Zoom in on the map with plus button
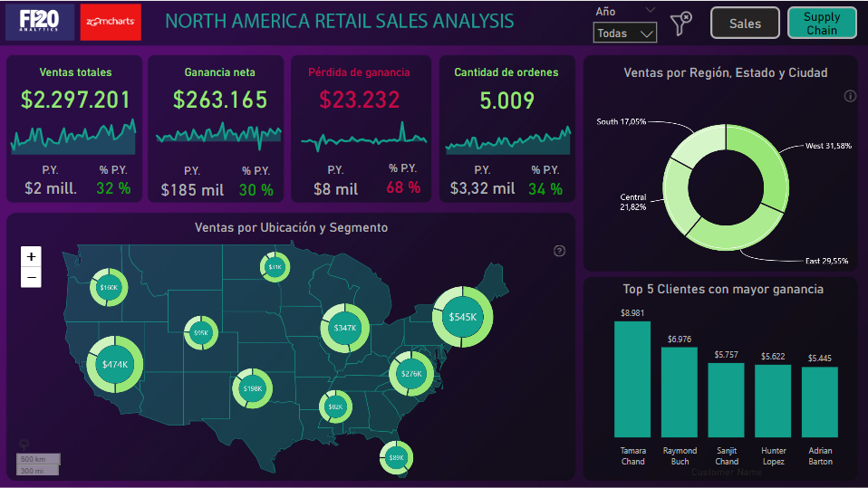Image resolution: width=868 pixels, height=488 pixels. coord(31,256)
